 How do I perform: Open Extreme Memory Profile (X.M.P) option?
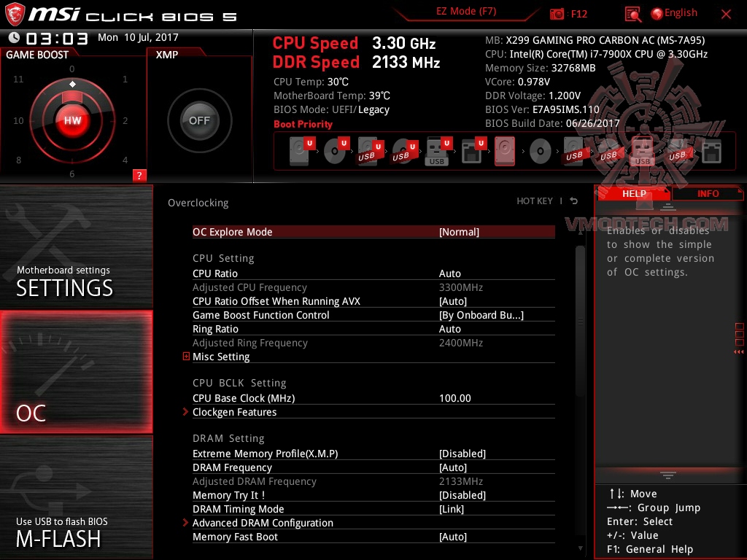pos(373,454)
